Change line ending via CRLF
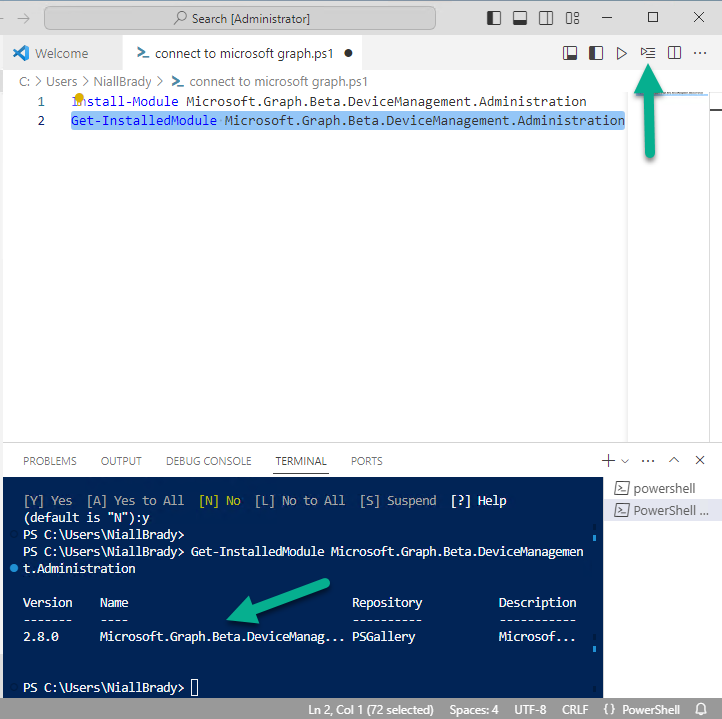Screen dimensions: 722x719 (575, 710)
